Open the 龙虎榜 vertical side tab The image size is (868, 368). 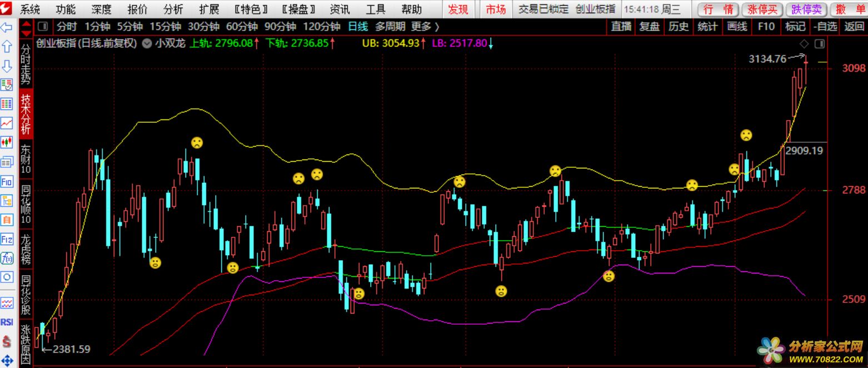pos(26,250)
